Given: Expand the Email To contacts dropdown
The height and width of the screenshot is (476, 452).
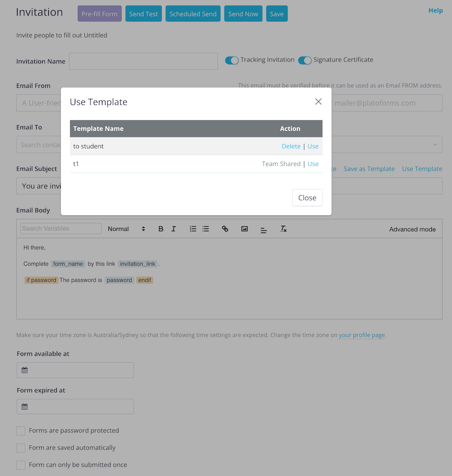Looking at the screenshot, I should [435, 145].
